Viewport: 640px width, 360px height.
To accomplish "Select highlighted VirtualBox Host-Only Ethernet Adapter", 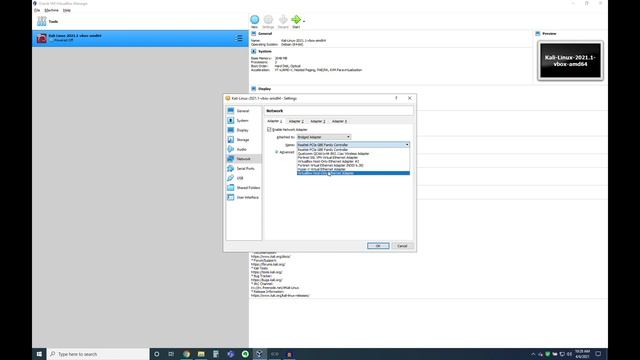I will [x=353, y=173].
